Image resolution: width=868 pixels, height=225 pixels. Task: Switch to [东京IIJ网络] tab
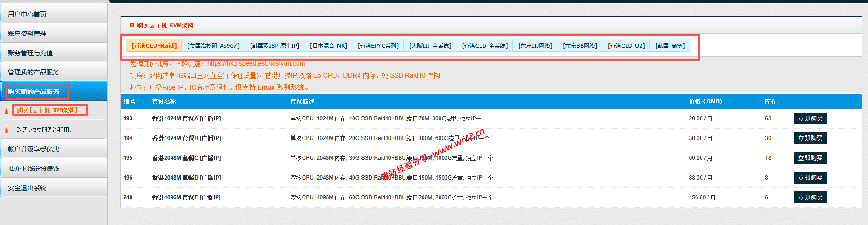click(535, 45)
